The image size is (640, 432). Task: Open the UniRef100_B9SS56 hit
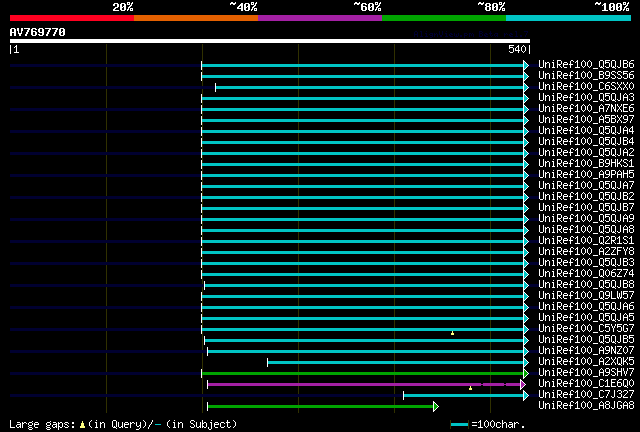point(586,76)
